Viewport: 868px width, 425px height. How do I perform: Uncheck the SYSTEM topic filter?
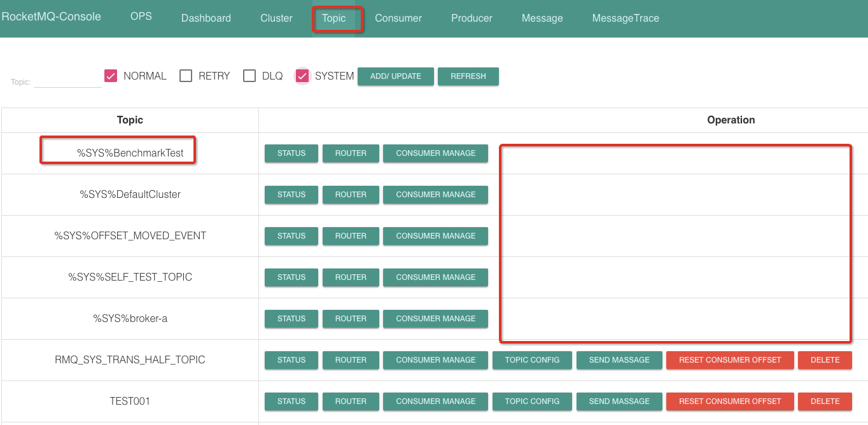[302, 75]
